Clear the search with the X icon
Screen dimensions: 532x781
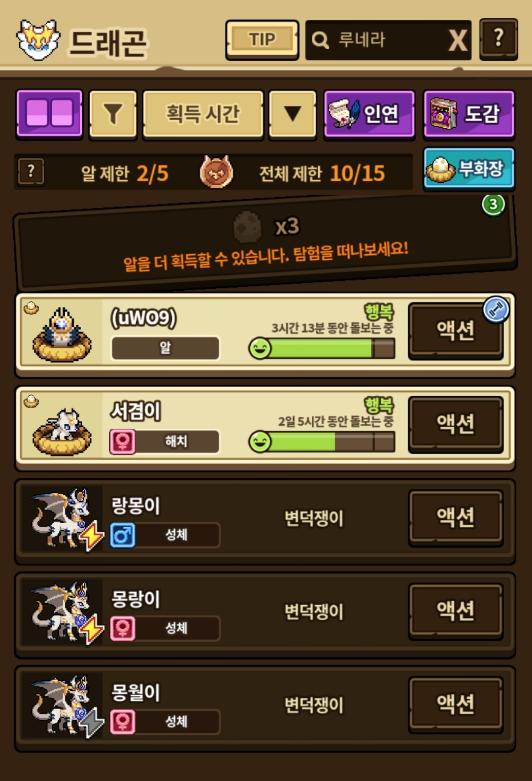458,40
